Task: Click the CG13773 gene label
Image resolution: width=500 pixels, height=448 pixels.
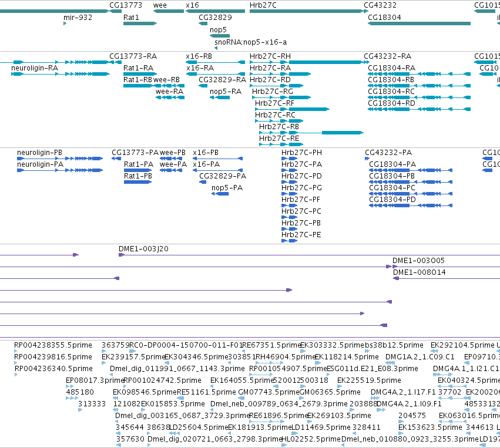Action: click(126, 5)
